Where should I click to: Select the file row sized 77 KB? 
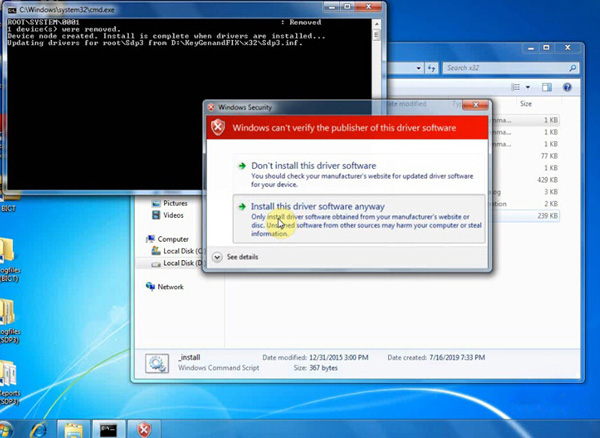click(x=525, y=156)
